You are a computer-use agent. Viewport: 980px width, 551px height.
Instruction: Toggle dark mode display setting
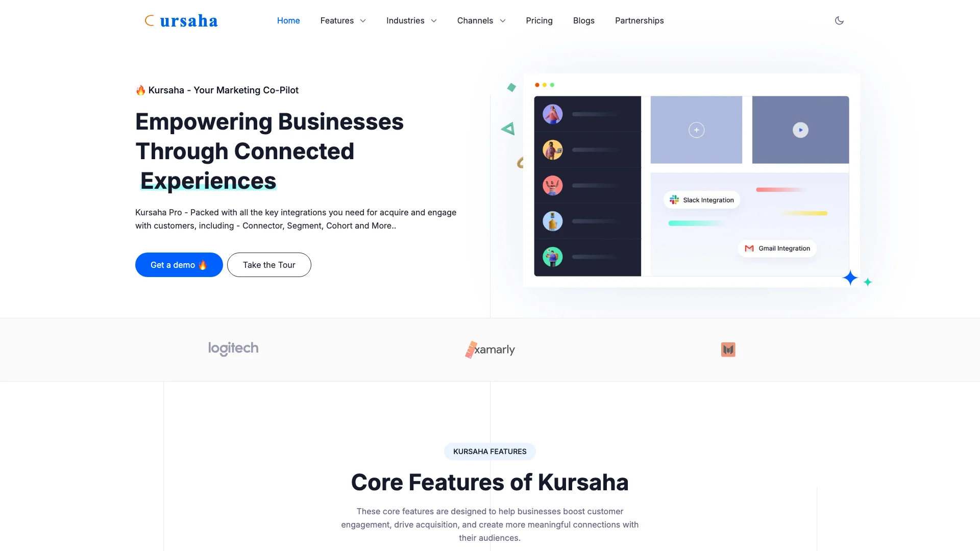click(x=839, y=20)
